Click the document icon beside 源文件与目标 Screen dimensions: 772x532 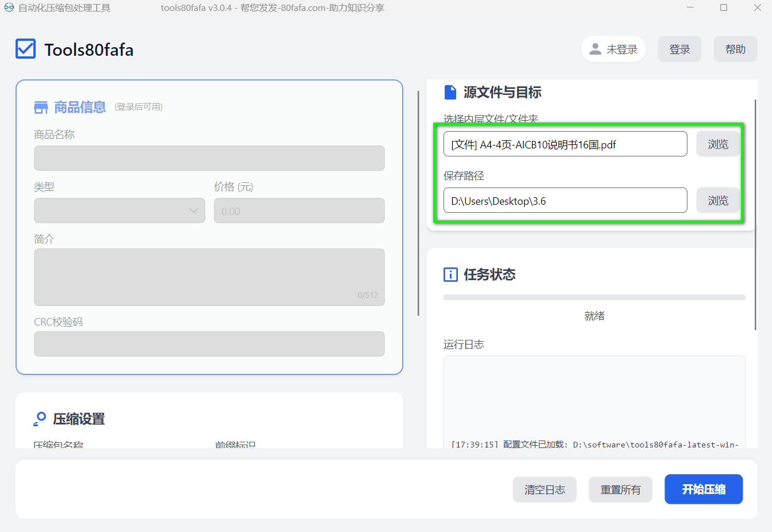[450, 93]
